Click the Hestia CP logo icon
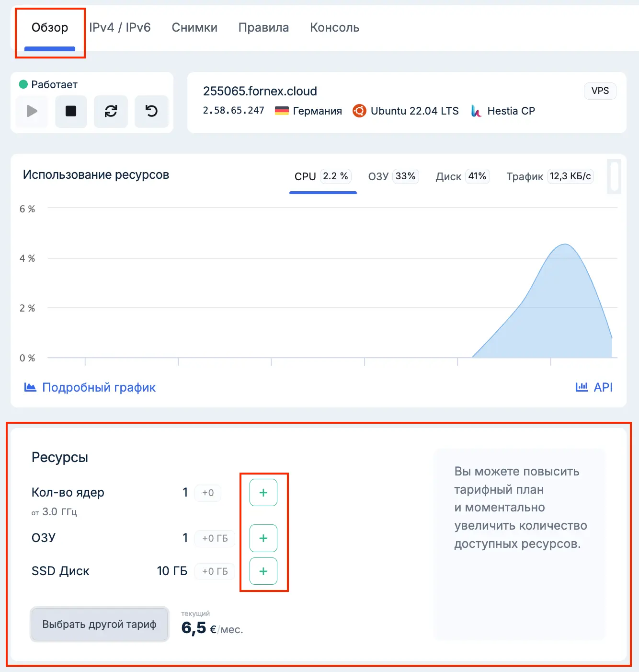The width and height of the screenshot is (639, 672). tap(476, 111)
